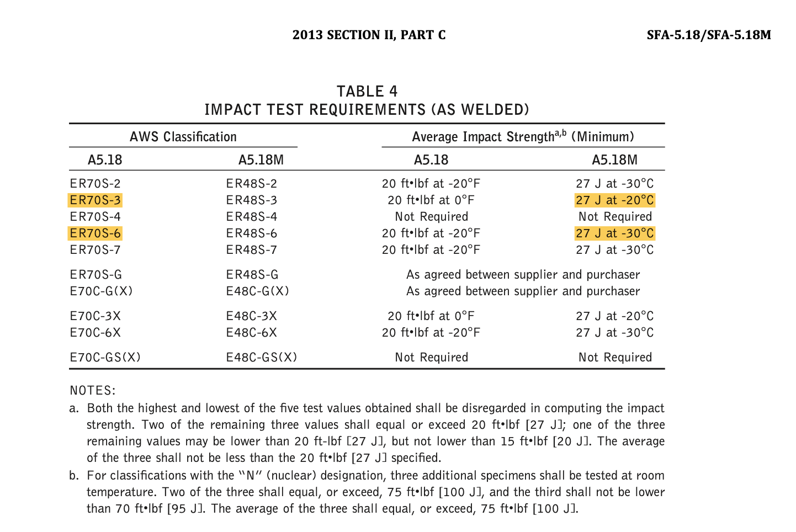Click the highlighted ER70S-3 classification
The height and width of the screenshot is (532, 796).
pyautogui.click(x=95, y=200)
